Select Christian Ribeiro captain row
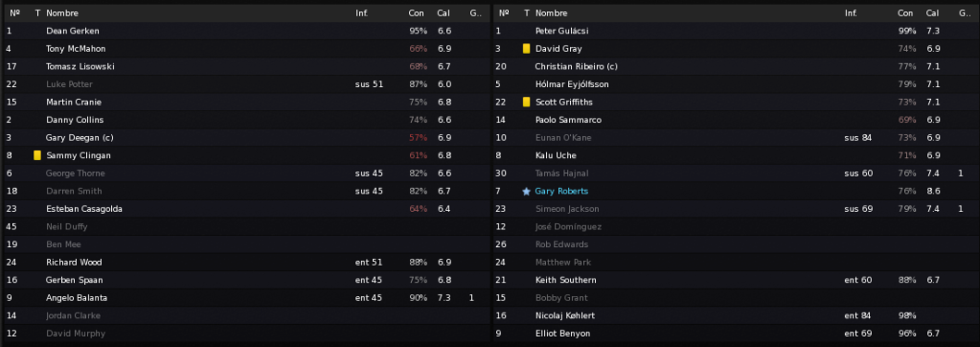 pyautogui.click(x=735, y=66)
